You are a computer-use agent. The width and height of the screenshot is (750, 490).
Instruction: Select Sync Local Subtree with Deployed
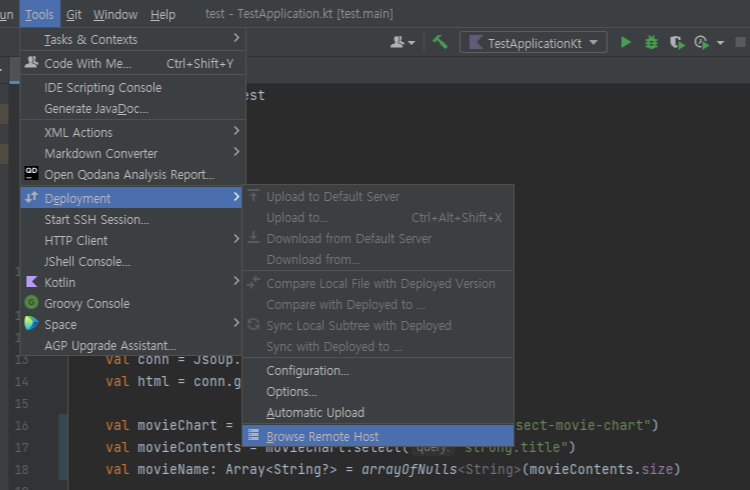(x=378, y=325)
